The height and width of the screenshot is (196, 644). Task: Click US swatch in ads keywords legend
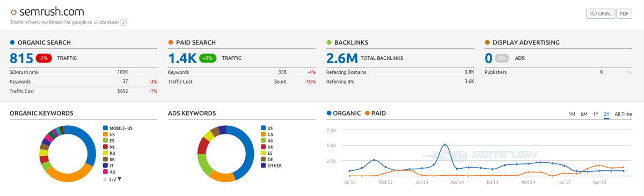pyautogui.click(x=264, y=128)
